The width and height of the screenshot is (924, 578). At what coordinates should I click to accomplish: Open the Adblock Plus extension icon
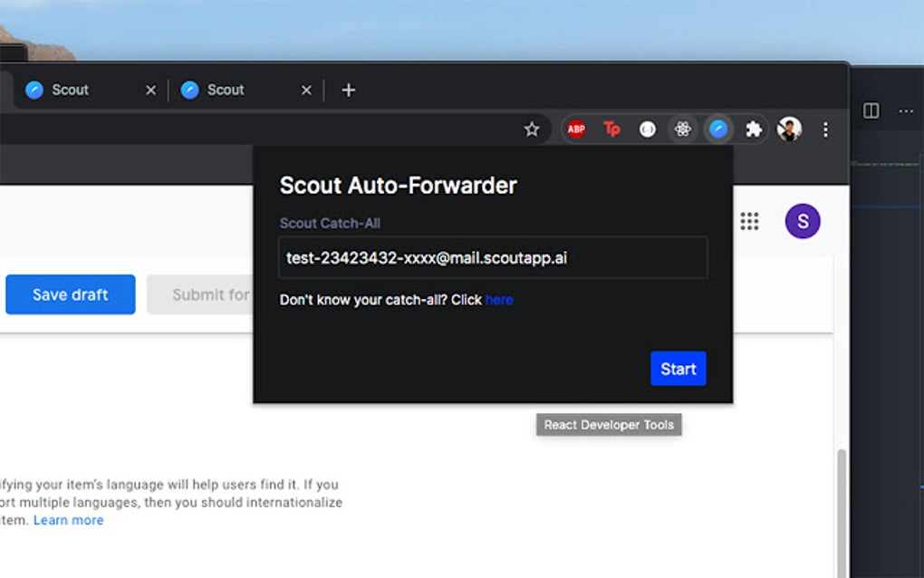pyautogui.click(x=575, y=129)
